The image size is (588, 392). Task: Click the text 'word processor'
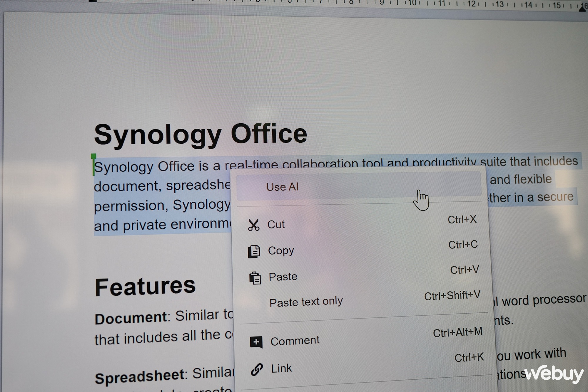(x=544, y=300)
